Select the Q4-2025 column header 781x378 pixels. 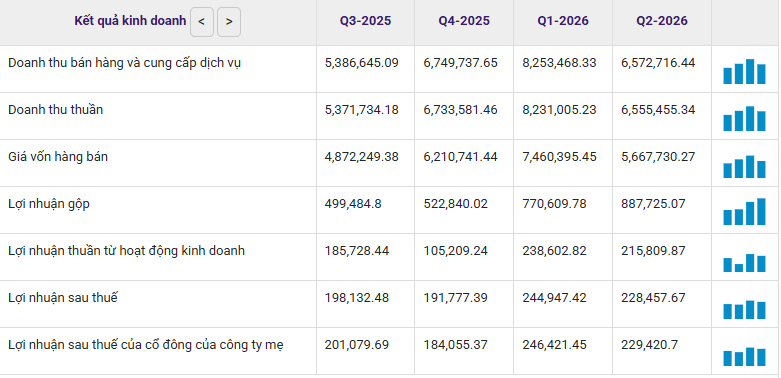tap(464, 21)
